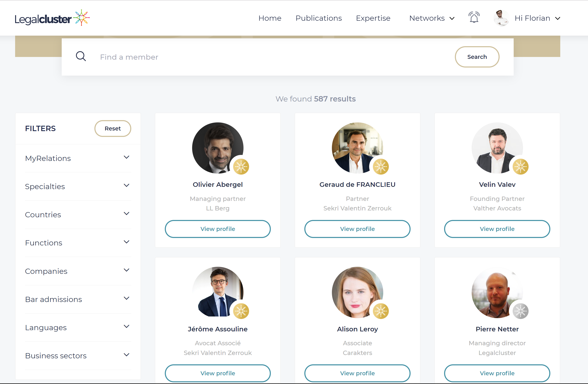
Task: Click the name Velin Valev
Action: coord(497,184)
